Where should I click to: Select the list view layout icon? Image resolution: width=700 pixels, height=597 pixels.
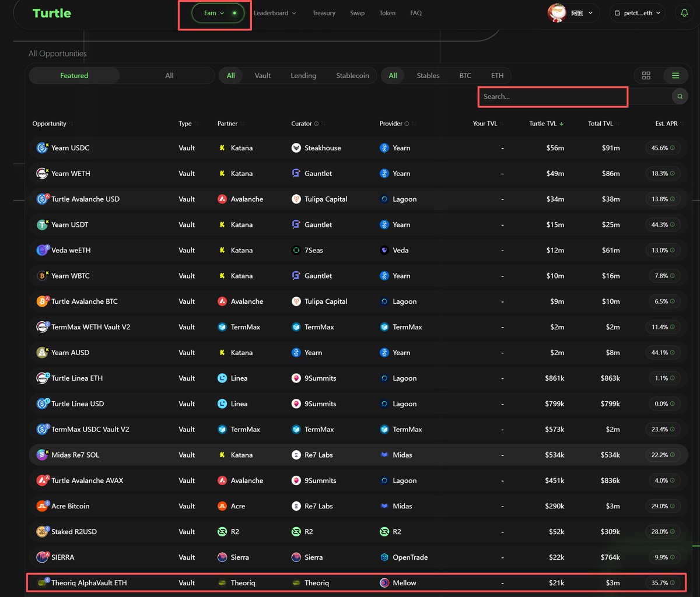coord(675,76)
